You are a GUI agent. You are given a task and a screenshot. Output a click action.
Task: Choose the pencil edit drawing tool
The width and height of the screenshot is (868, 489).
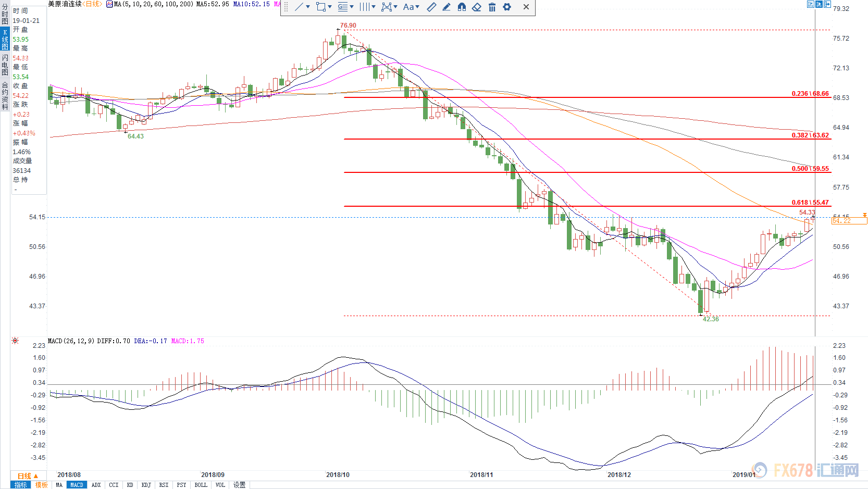click(x=447, y=7)
